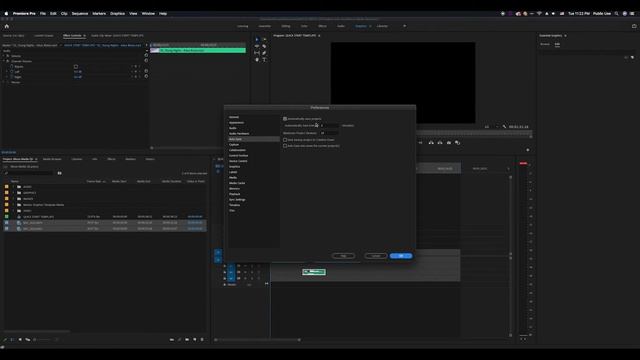Expand the Motion Graphics Template Media bin
Viewport: 640px width, 360px height.
tap(13, 204)
